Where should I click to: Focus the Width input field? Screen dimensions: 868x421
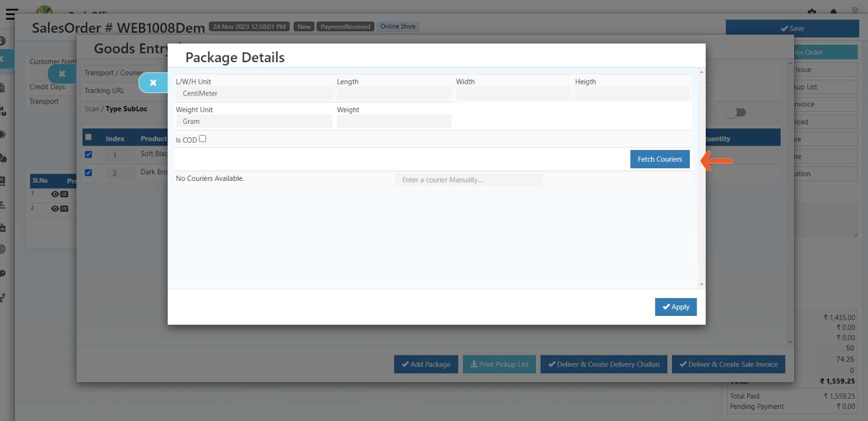(513, 94)
